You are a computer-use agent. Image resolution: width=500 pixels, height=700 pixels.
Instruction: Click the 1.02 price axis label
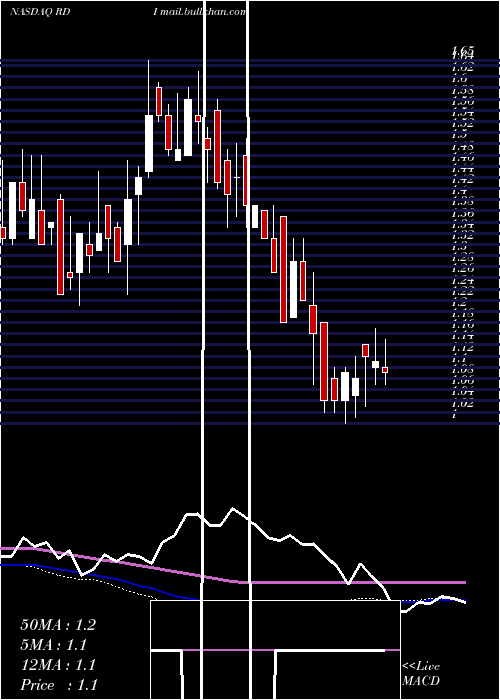click(462, 404)
